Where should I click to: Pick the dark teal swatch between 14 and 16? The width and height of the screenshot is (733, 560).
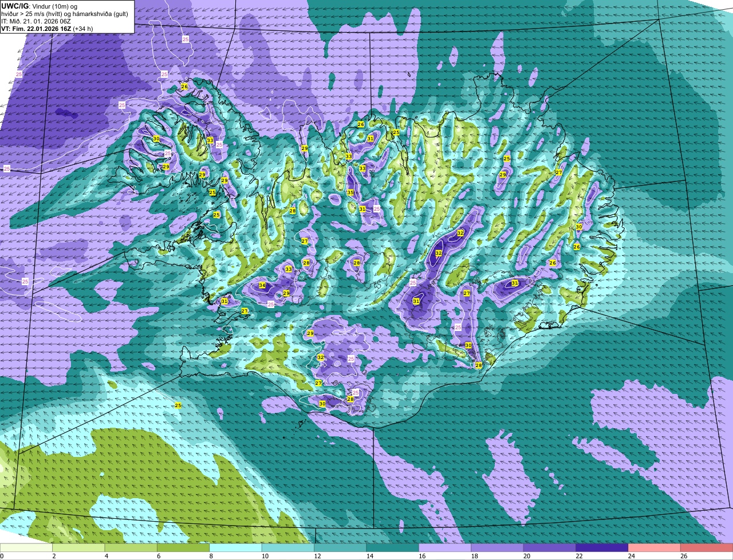[x=393, y=548]
